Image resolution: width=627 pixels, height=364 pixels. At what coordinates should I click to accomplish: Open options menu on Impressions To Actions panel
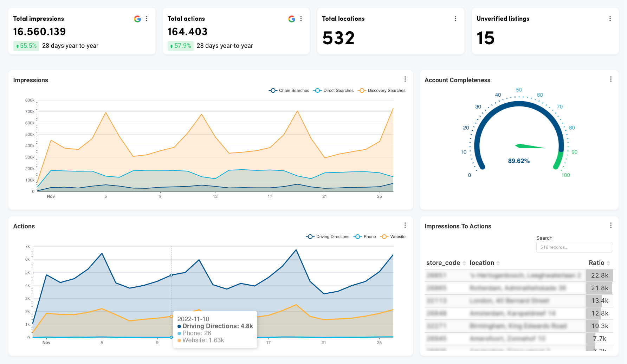coord(610,225)
